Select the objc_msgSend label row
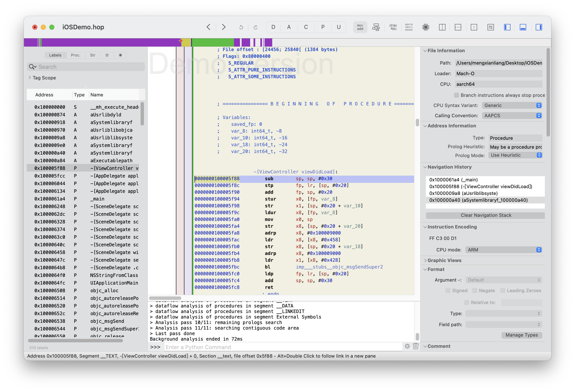This screenshot has height=392, width=575. tap(83, 321)
